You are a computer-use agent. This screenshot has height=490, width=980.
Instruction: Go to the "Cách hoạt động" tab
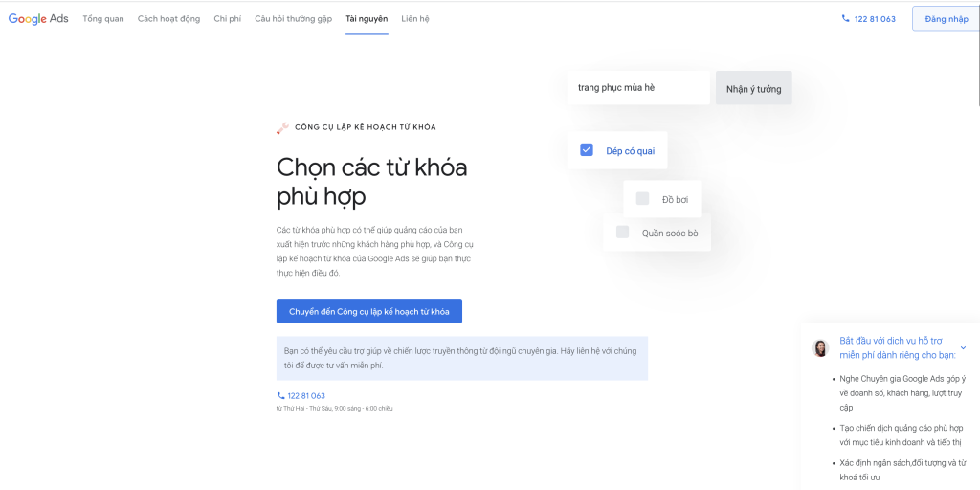[168, 19]
